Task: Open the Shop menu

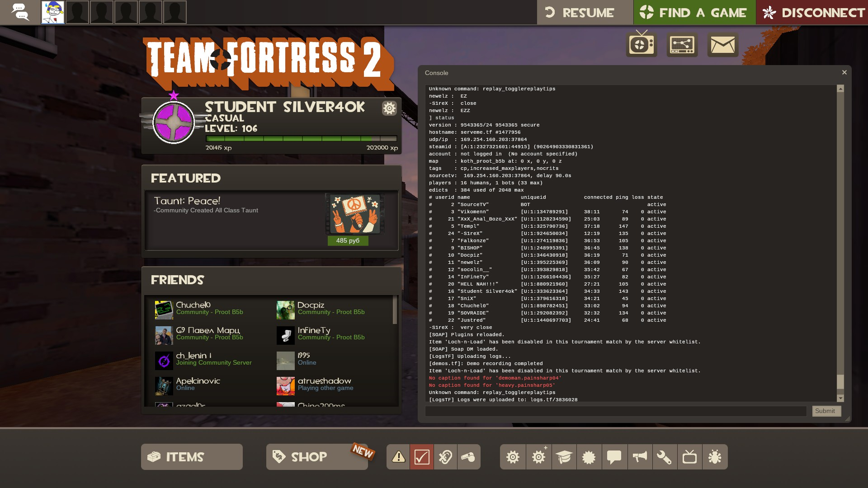Action: click(x=316, y=457)
